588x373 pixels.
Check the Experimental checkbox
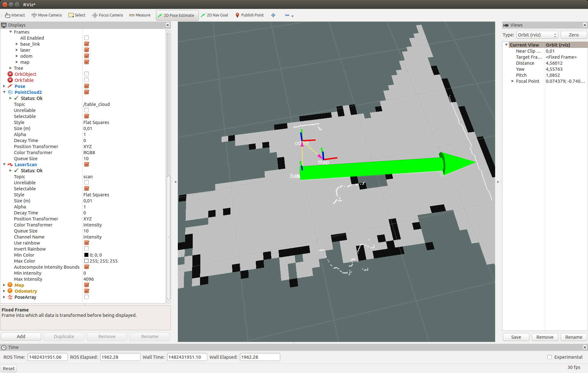click(x=550, y=357)
